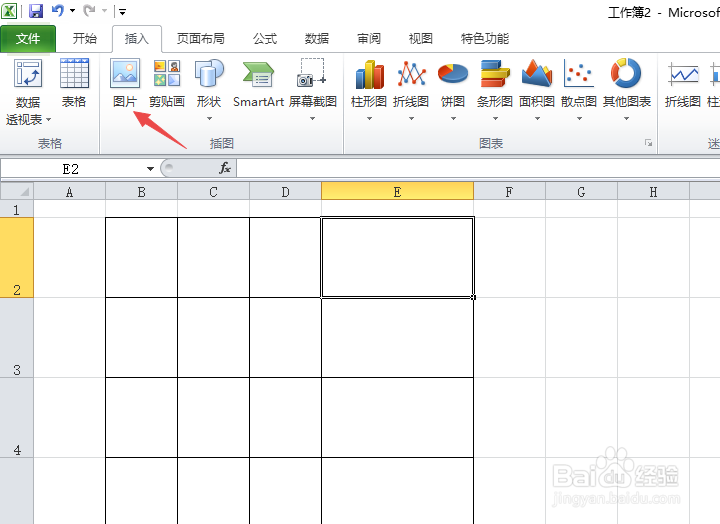Select row 1 header
The image size is (720, 524).
pos(17,209)
